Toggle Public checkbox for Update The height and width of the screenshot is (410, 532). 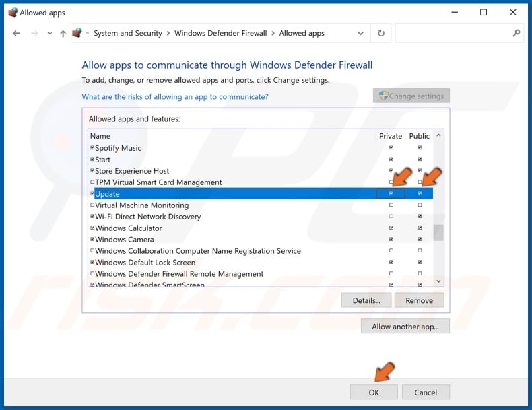420,193
